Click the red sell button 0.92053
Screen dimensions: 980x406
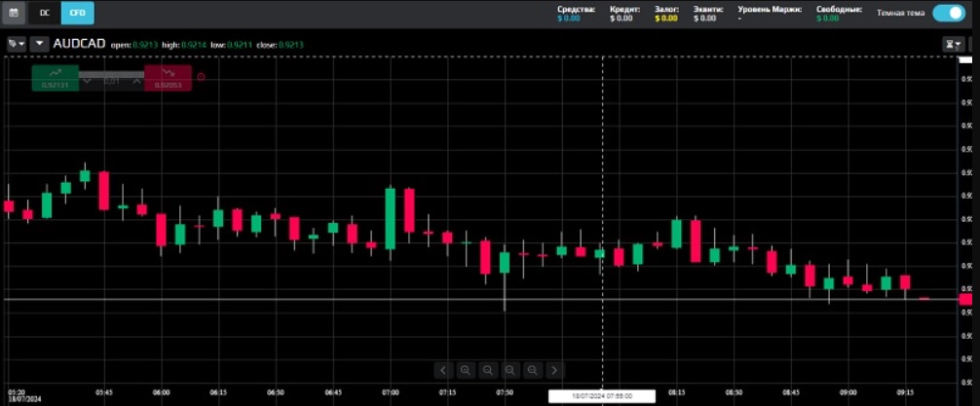(x=168, y=78)
